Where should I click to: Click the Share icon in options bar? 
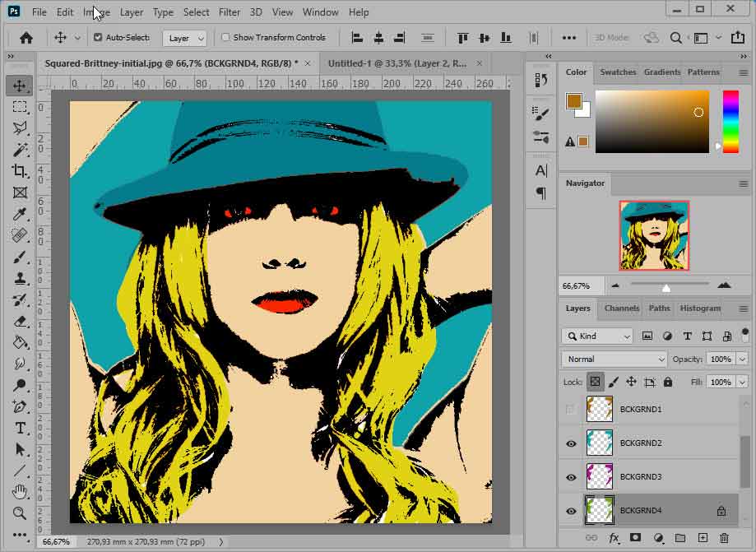click(x=738, y=38)
